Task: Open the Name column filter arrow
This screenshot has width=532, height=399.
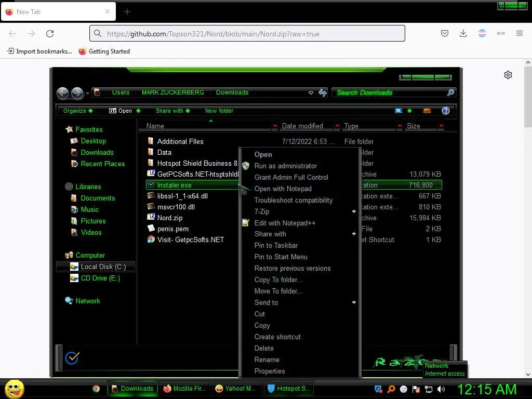Action: [274, 126]
